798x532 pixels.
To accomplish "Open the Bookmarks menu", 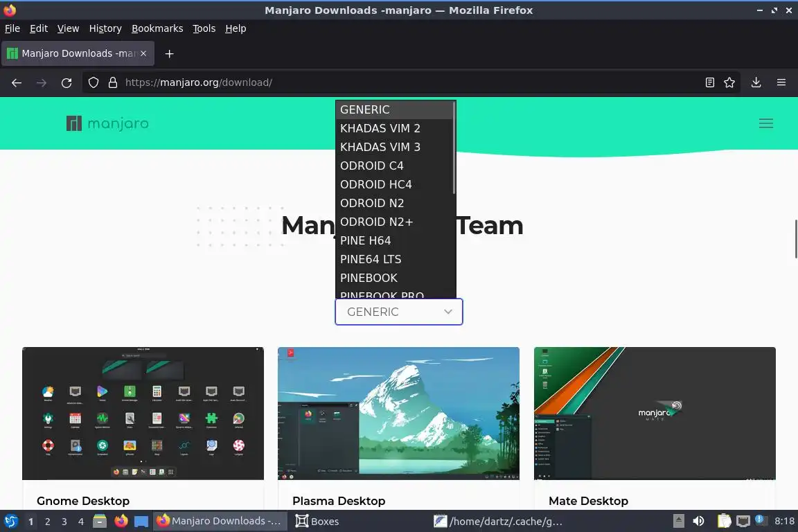I will (157, 28).
